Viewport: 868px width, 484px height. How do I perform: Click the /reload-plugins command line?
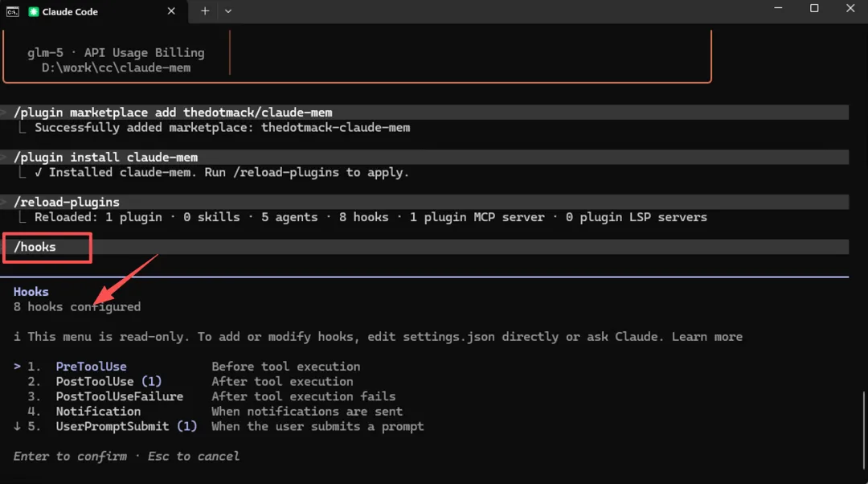click(x=67, y=202)
